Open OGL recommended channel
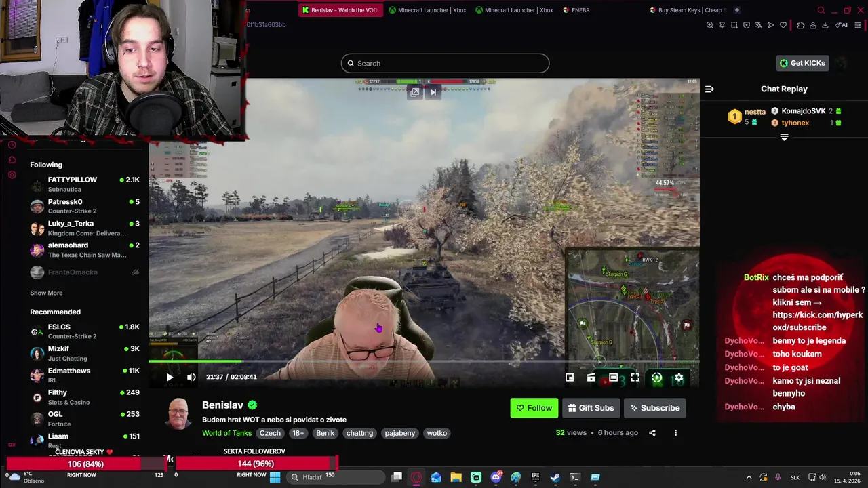This screenshot has width=868, height=488. click(x=85, y=418)
